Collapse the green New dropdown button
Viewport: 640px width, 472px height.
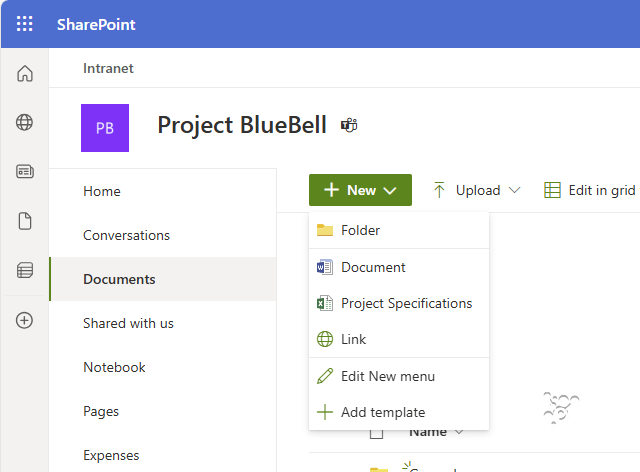[360, 190]
